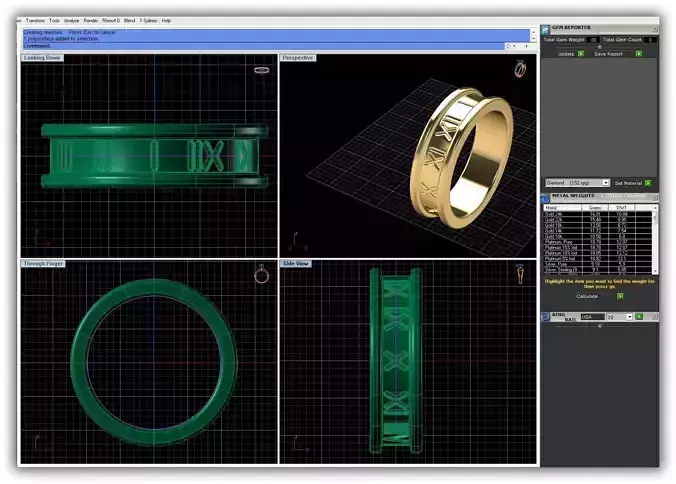Click the Calculate label
676x484 pixels.
point(587,296)
